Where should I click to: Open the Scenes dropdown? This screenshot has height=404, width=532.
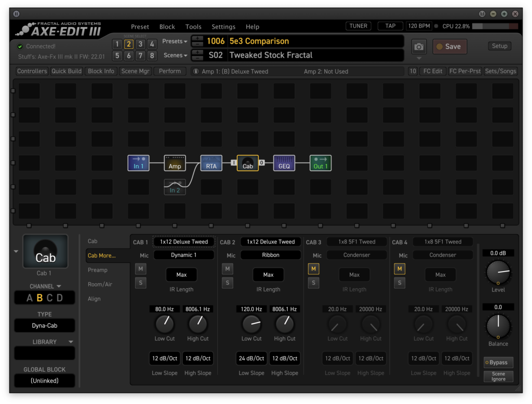point(176,55)
